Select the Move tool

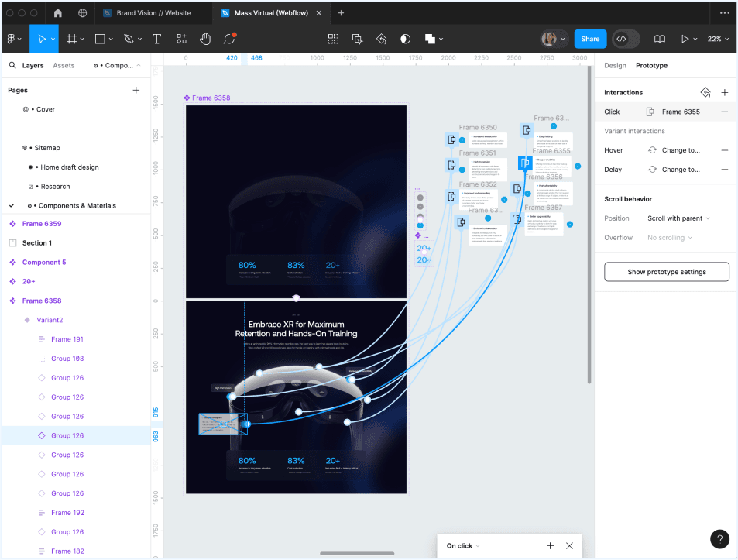[x=41, y=39]
